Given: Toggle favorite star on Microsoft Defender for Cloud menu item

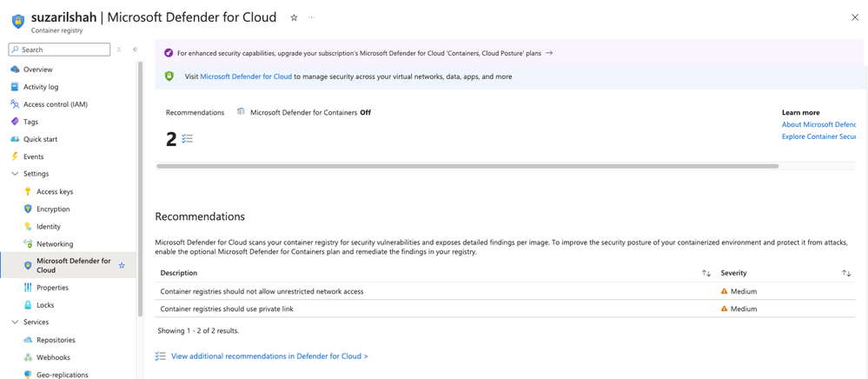Looking at the screenshot, I should click(122, 265).
